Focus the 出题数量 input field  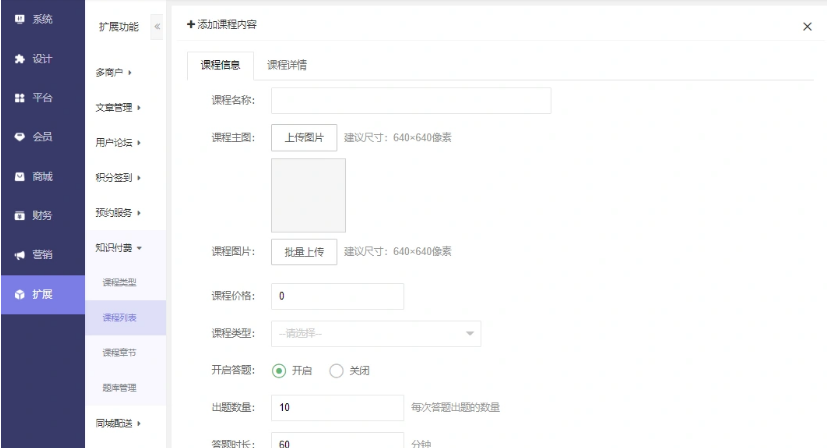(337, 407)
